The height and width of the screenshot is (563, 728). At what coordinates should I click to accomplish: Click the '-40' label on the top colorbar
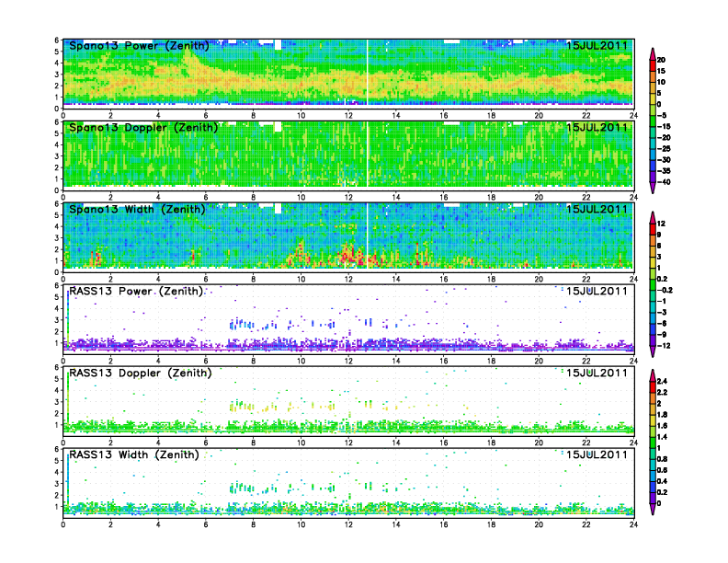click(664, 182)
